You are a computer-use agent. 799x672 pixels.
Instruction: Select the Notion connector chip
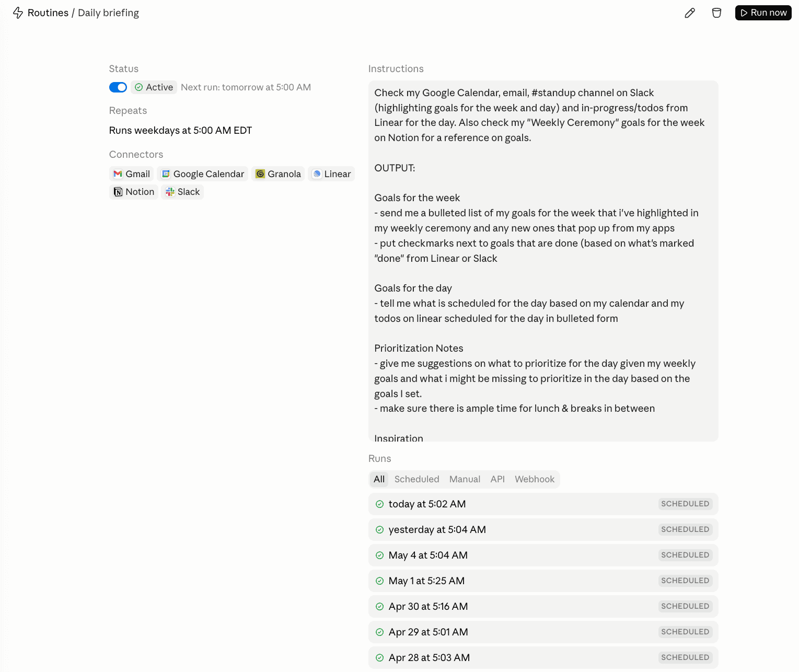click(134, 192)
